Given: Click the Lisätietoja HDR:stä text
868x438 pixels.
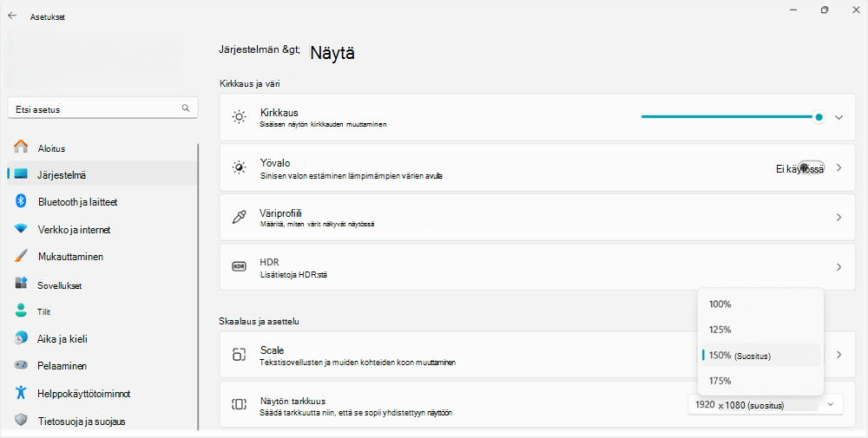Looking at the screenshot, I should tap(294, 274).
